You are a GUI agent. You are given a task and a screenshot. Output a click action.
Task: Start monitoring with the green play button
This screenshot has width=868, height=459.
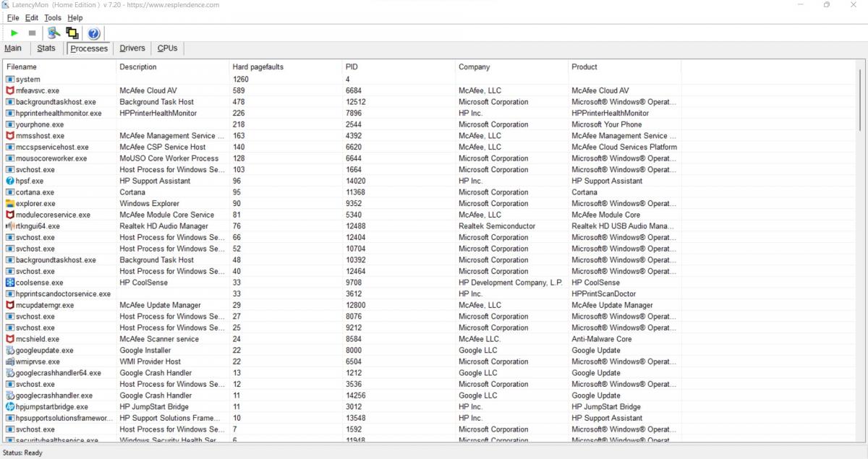14,33
